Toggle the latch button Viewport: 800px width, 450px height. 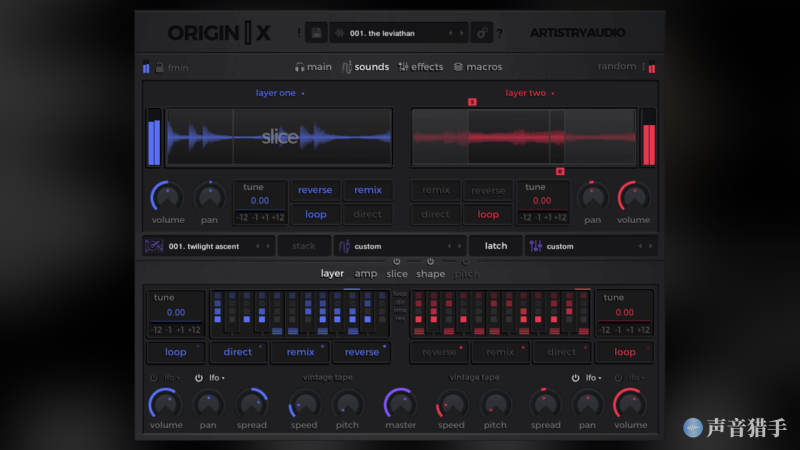496,246
